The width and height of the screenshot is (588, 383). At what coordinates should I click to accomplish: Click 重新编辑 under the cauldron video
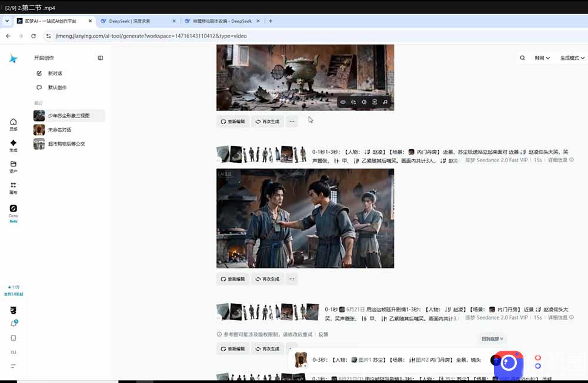pyautogui.click(x=233, y=122)
